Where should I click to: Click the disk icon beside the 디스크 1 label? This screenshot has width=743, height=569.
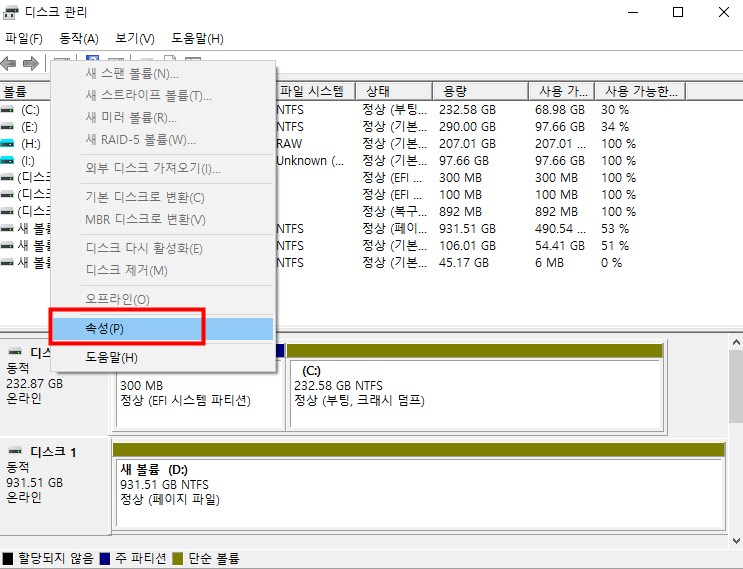[x=16, y=451]
